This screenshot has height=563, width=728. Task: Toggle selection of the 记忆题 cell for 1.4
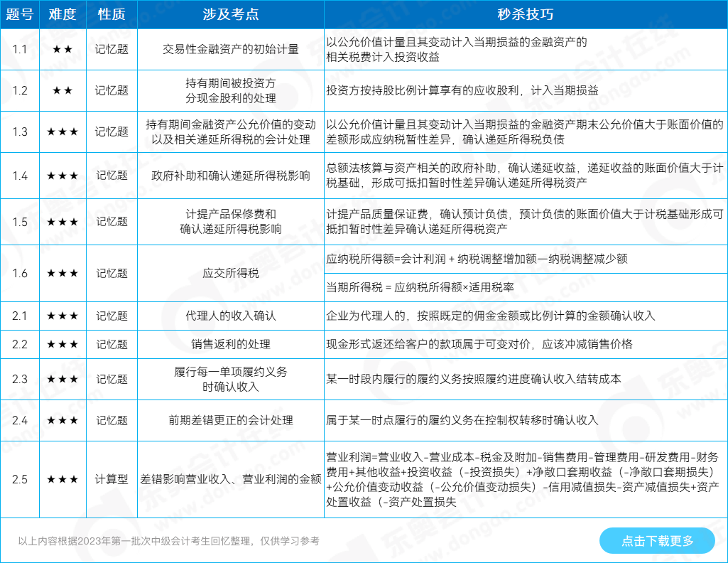point(111,176)
